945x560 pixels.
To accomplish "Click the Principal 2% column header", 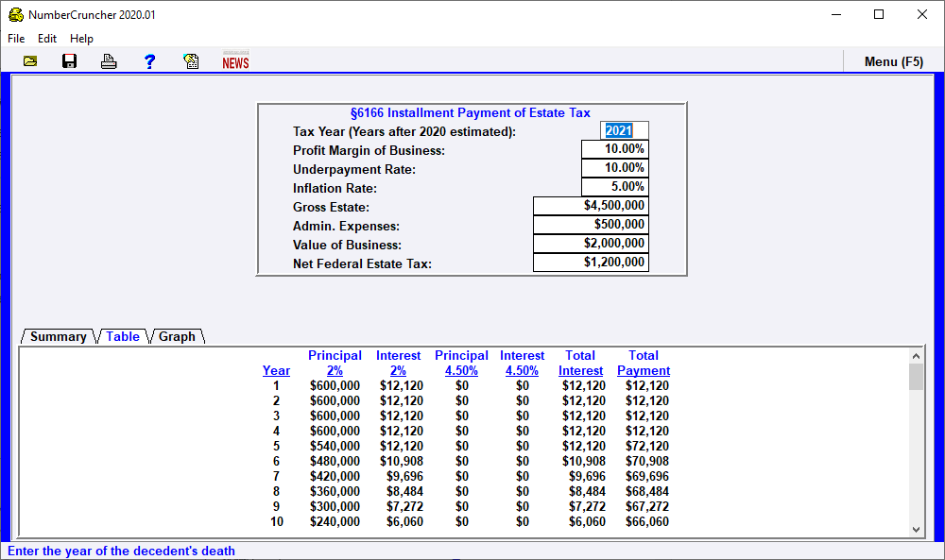I will pos(335,363).
